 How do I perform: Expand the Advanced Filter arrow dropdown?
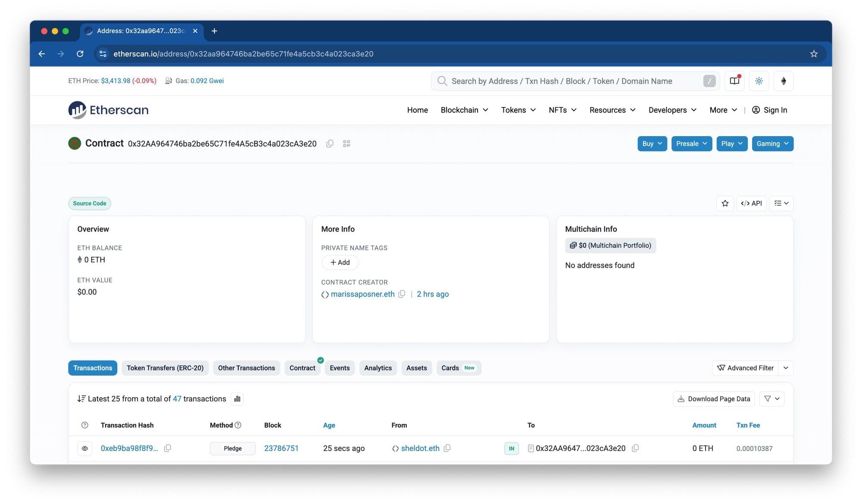(x=786, y=368)
